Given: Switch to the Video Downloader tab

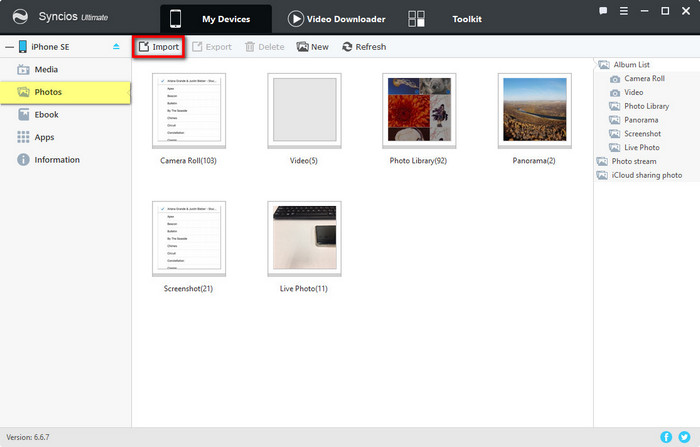Looking at the screenshot, I should coord(336,19).
